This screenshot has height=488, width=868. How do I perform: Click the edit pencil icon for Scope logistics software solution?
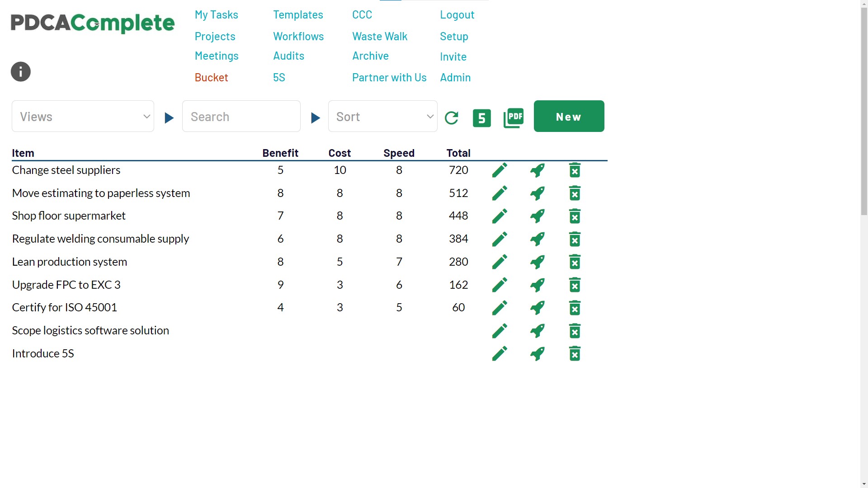(500, 331)
